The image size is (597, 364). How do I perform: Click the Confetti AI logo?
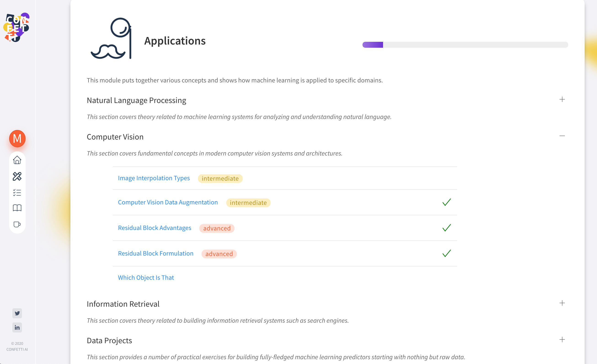coord(16,27)
